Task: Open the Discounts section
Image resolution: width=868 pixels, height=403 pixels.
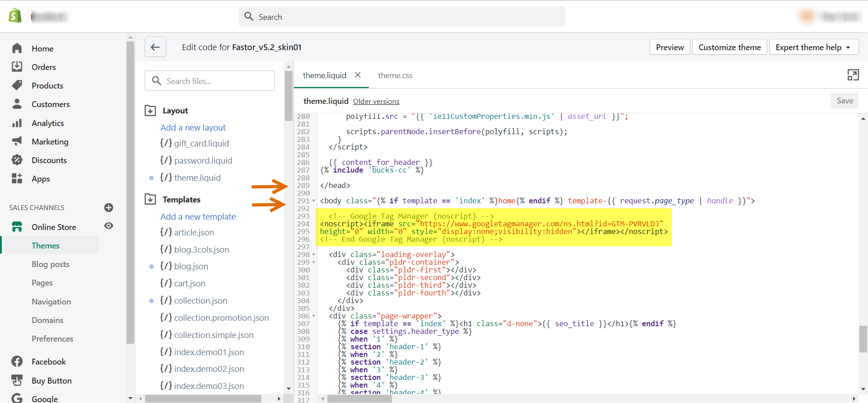Action: [49, 160]
